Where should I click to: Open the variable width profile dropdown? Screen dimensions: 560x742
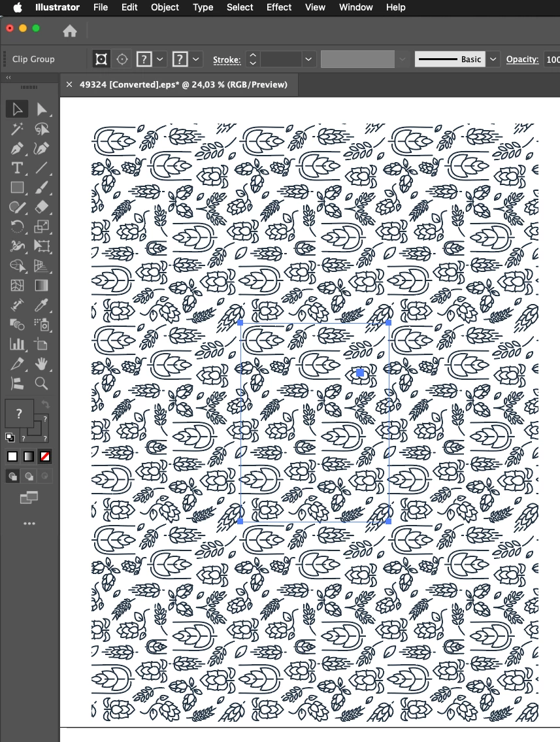tap(403, 59)
